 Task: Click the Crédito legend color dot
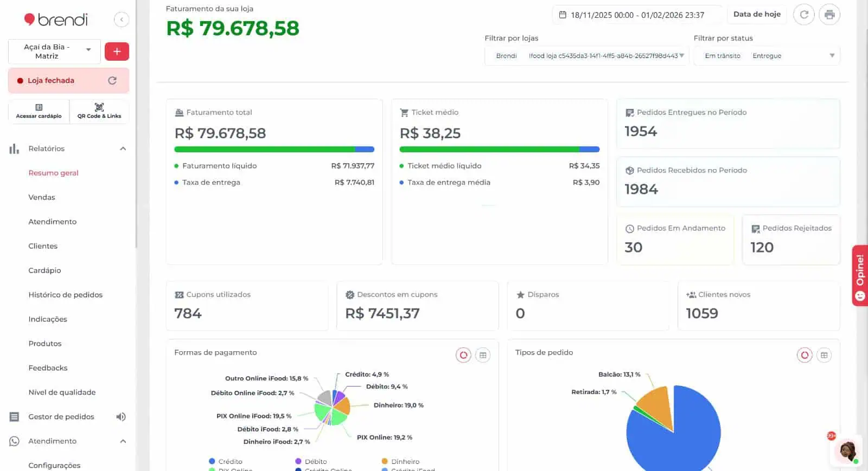tap(212, 462)
